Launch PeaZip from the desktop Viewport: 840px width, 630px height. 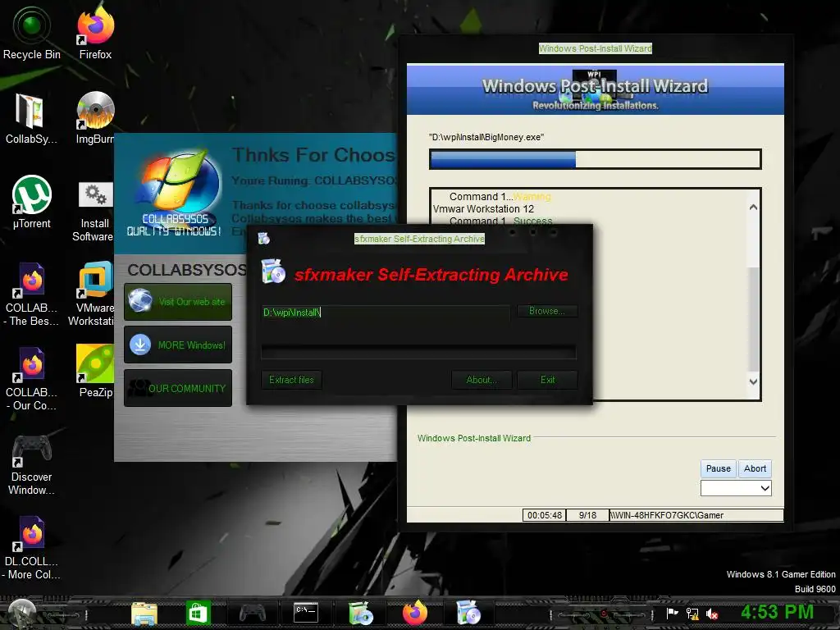coord(95,371)
